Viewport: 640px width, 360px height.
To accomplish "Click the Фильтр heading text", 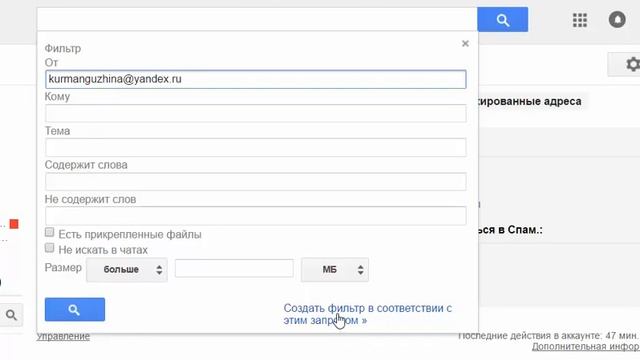I will point(63,49).
